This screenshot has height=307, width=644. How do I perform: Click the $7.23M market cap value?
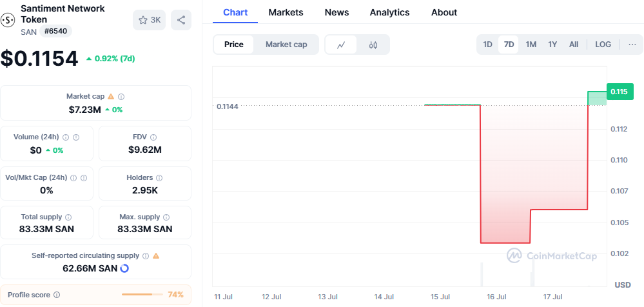[84, 110]
